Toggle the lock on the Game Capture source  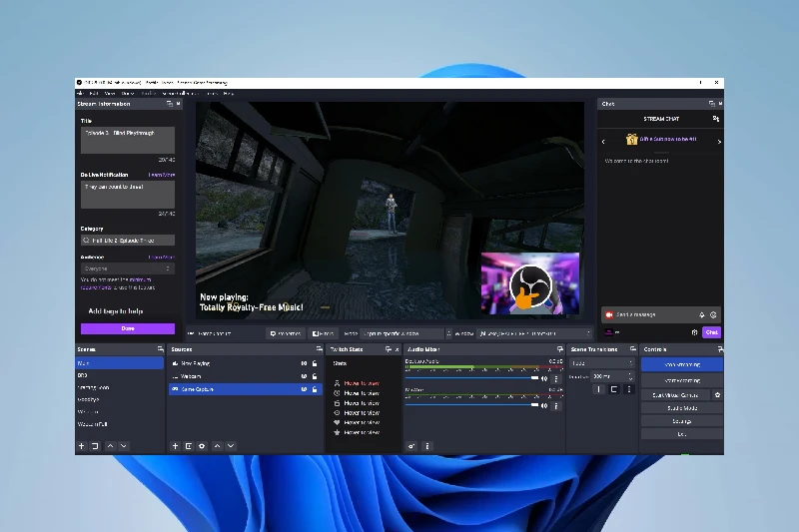coord(315,389)
